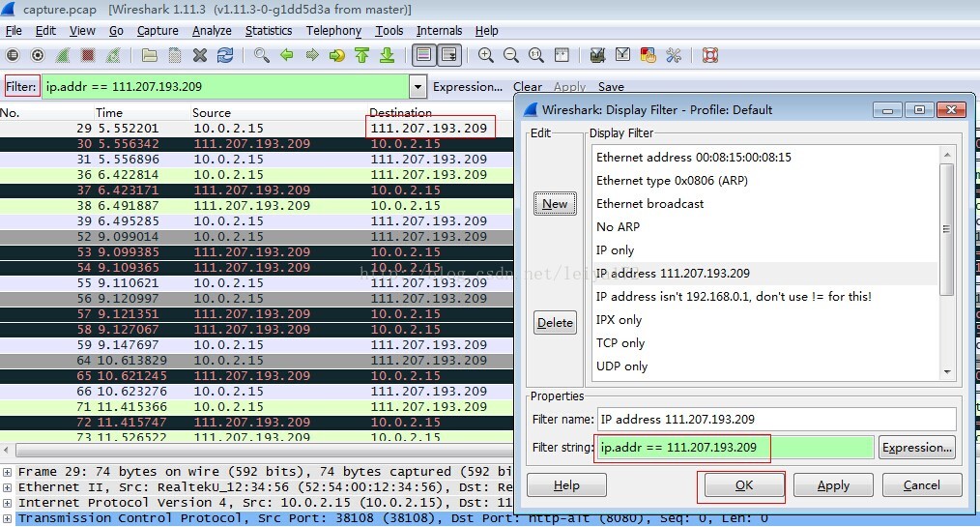This screenshot has height=527, width=980.
Task: Click Expression... next to main filter
Action: (468, 86)
